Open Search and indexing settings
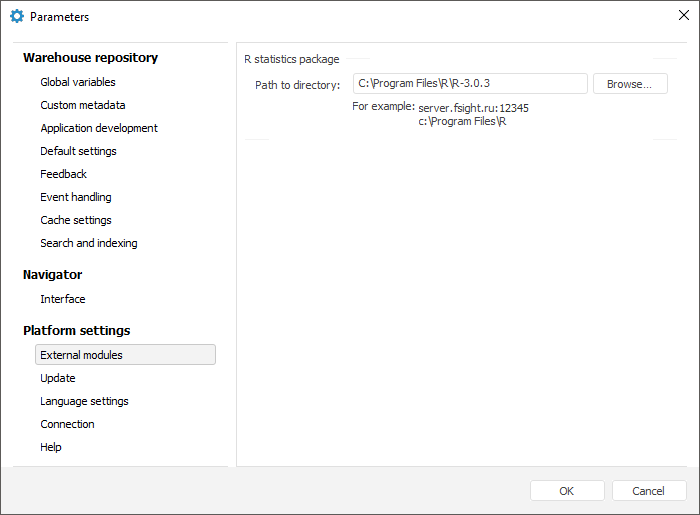This screenshot has height=515, width=700. click(89, 243)
